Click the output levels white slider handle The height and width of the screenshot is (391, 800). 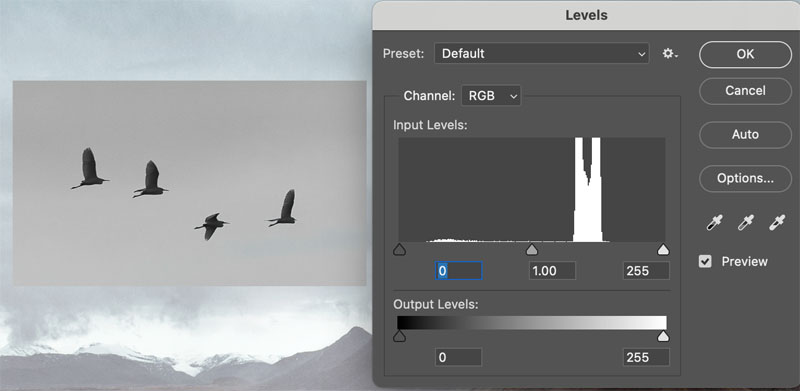click(x=663, y=336)
